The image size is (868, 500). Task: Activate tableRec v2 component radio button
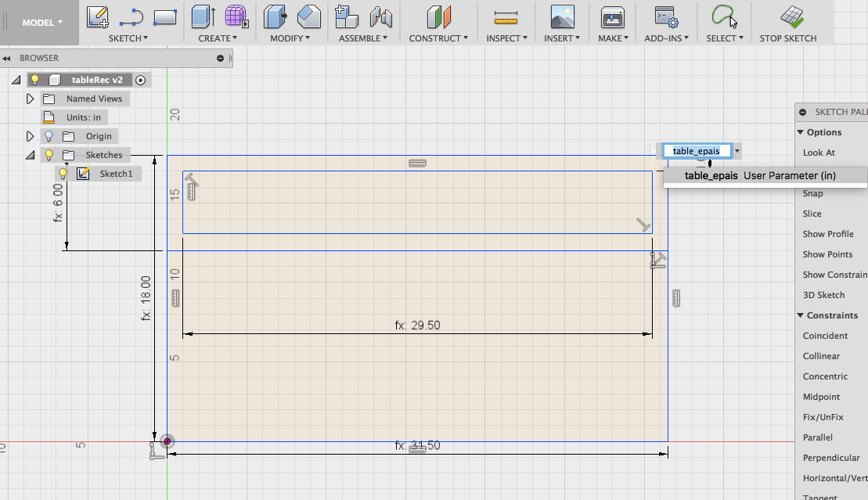[141, 81]
